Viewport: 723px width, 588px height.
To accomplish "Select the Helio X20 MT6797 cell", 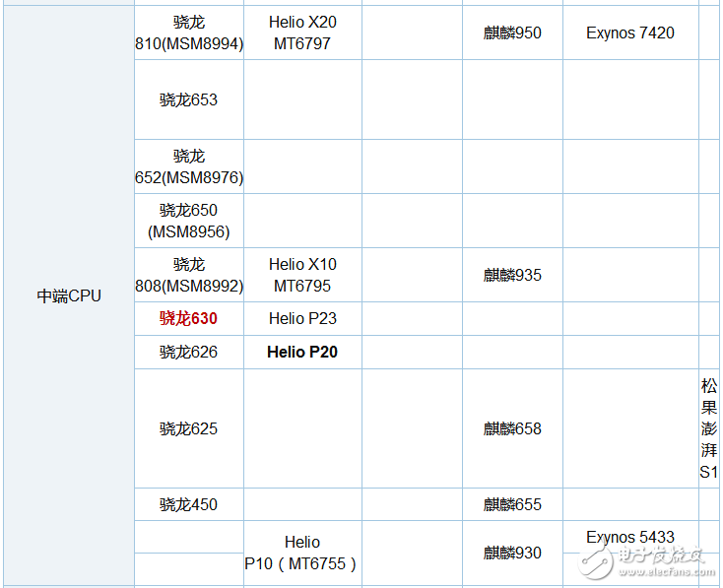I will coord(302,33).
